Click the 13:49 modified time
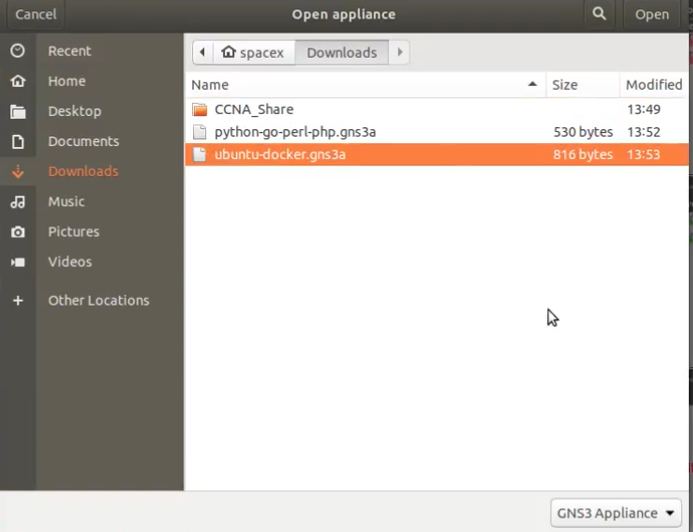 644,109
